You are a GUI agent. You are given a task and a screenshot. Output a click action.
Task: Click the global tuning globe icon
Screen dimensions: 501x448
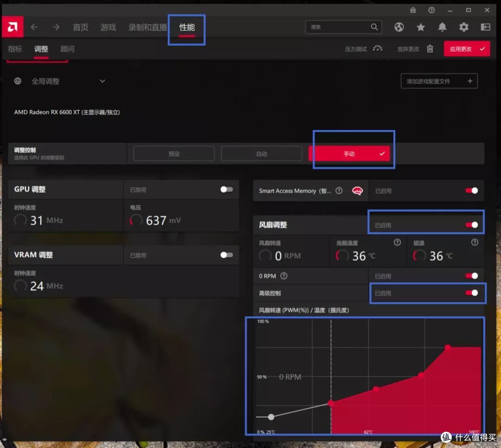(x=18, y=81)
